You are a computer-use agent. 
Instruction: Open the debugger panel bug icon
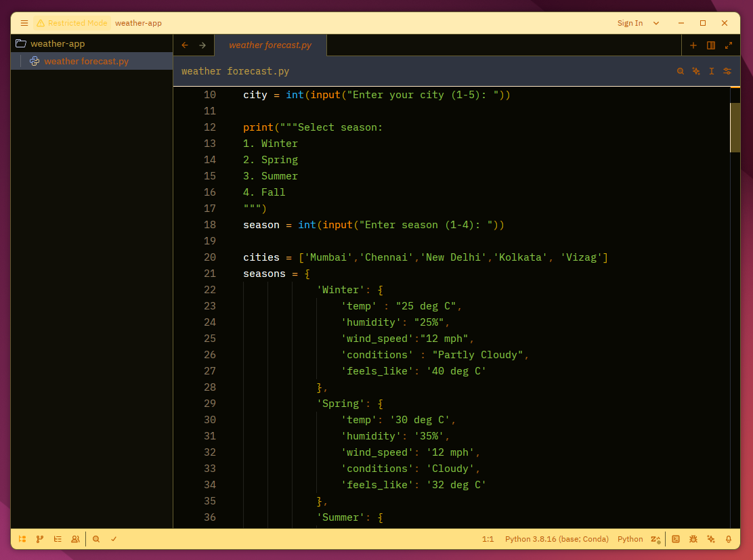[x=693, y=539]
